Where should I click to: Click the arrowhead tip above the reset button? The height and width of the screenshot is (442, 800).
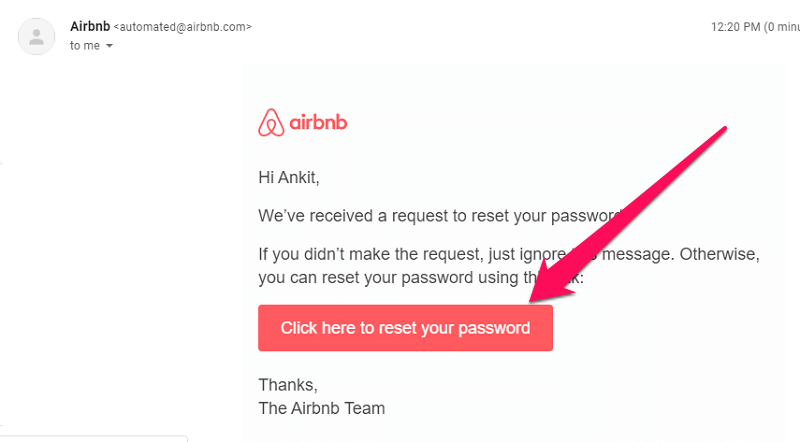pos(533,300)
